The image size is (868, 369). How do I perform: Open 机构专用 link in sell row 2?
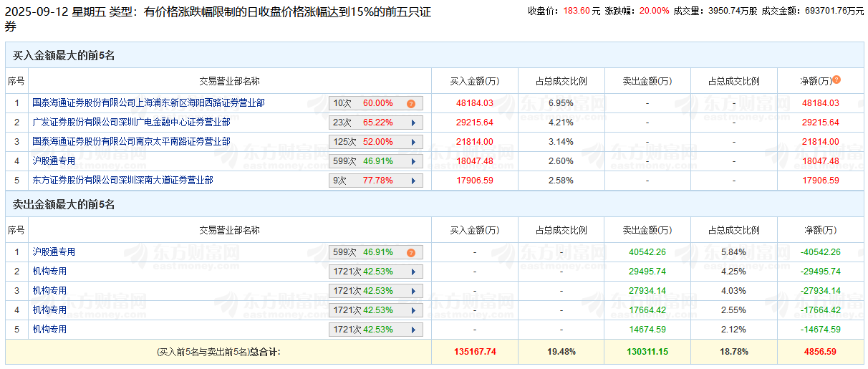[49, 272]
